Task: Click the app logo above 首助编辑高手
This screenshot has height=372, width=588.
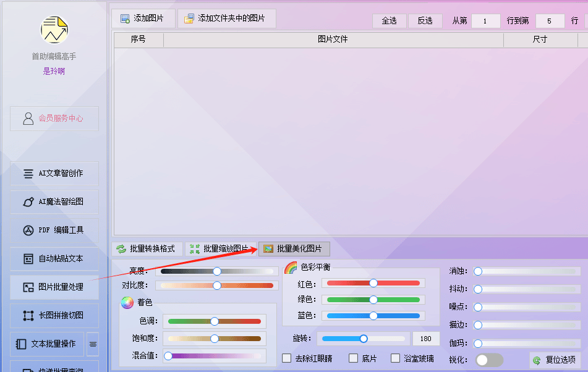Action: click(54, 29)
